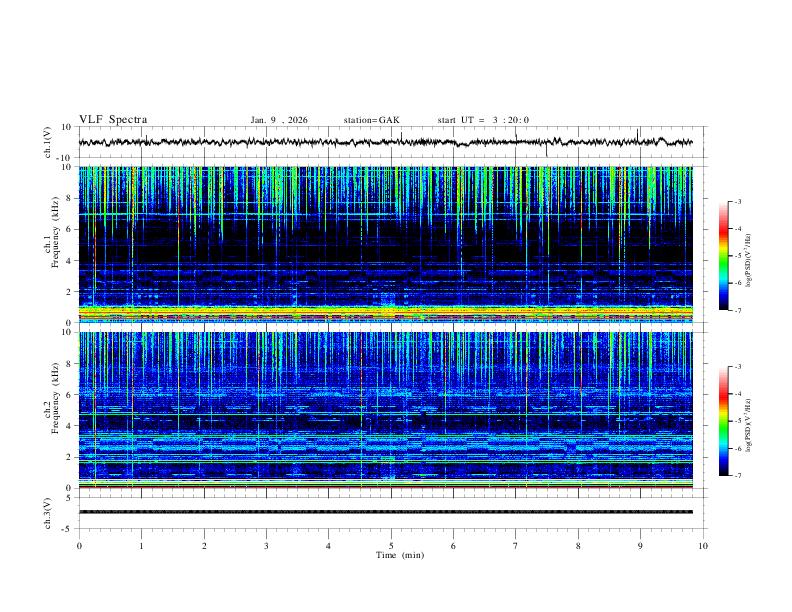
Task: Click the "ch.1(V)" waveform axis label
Action: click(48, 142)
